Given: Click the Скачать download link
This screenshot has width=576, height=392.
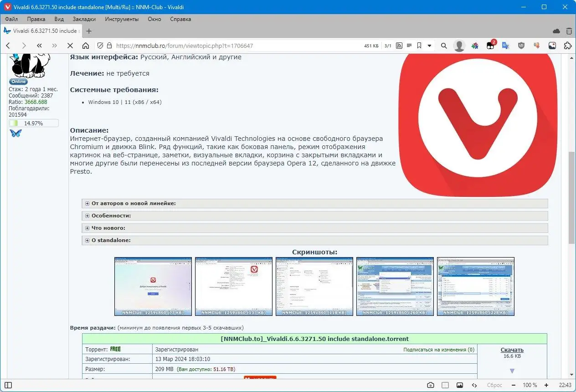Looking at the screenshot, I should pos(512,350).
